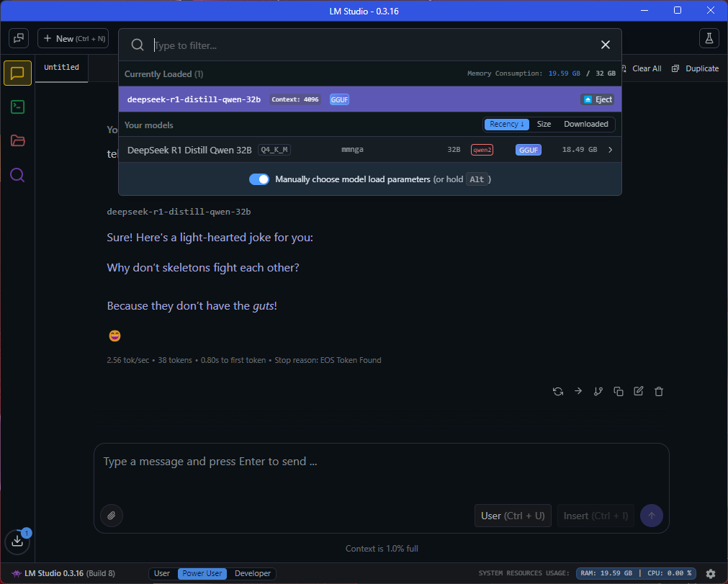Click the LM Studio logo in status bar

17,573
